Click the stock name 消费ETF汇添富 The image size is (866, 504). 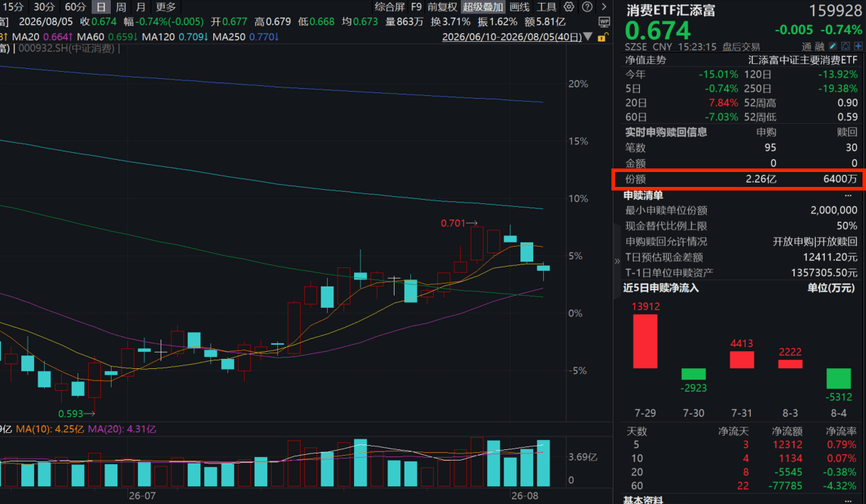tap(670, 10)
